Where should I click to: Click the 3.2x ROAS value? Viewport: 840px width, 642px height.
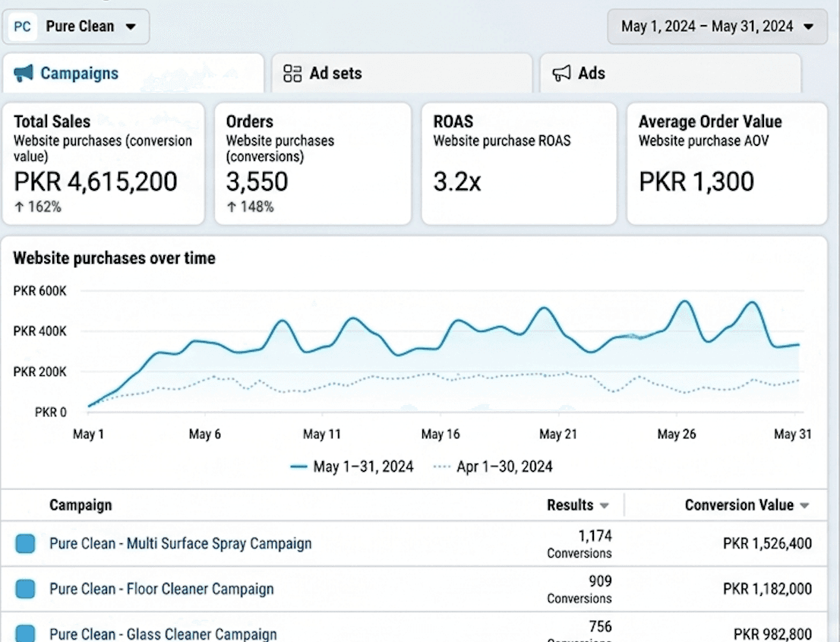pos(457,182)
